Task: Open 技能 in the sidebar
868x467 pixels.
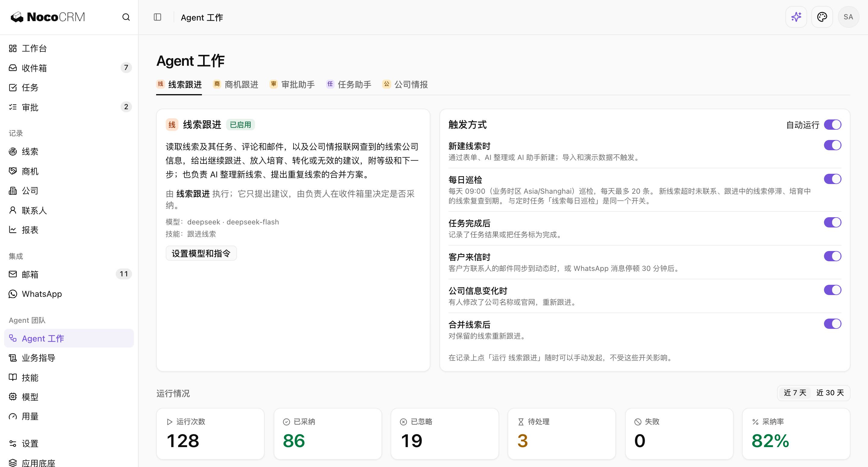Action: [69, 377]
